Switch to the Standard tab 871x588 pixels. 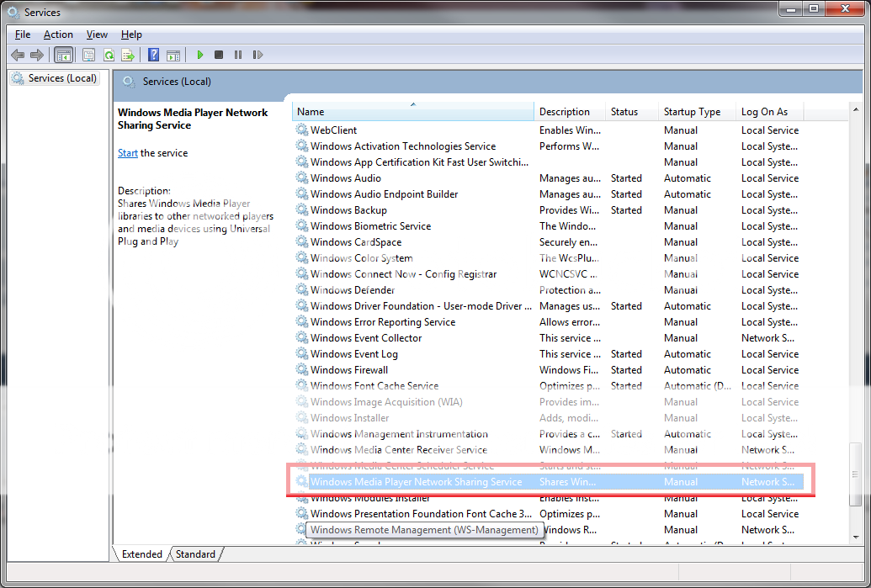pyautogui.click(x=195, y=554)
